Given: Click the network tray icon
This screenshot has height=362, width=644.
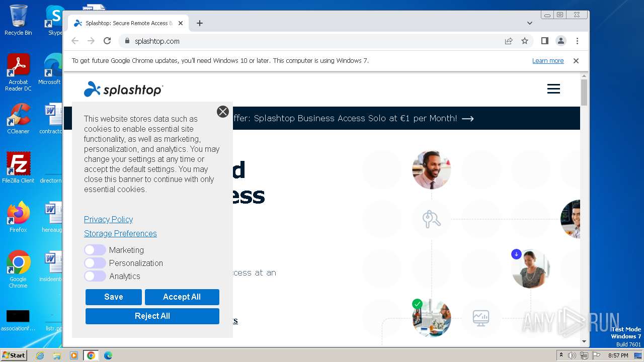Looking at the screenshot, I should pos(584,355).
